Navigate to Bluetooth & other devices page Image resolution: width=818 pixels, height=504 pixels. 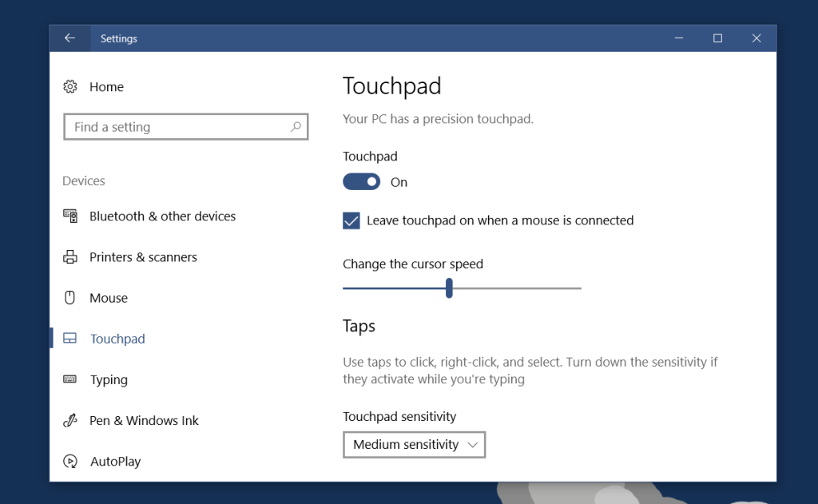pos(163,216)
